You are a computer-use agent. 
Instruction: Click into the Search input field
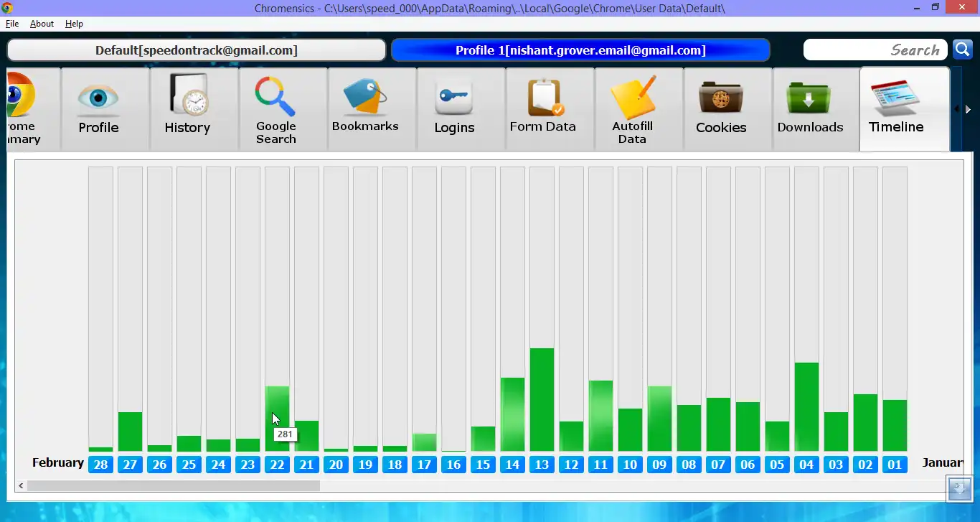(875, 50)
